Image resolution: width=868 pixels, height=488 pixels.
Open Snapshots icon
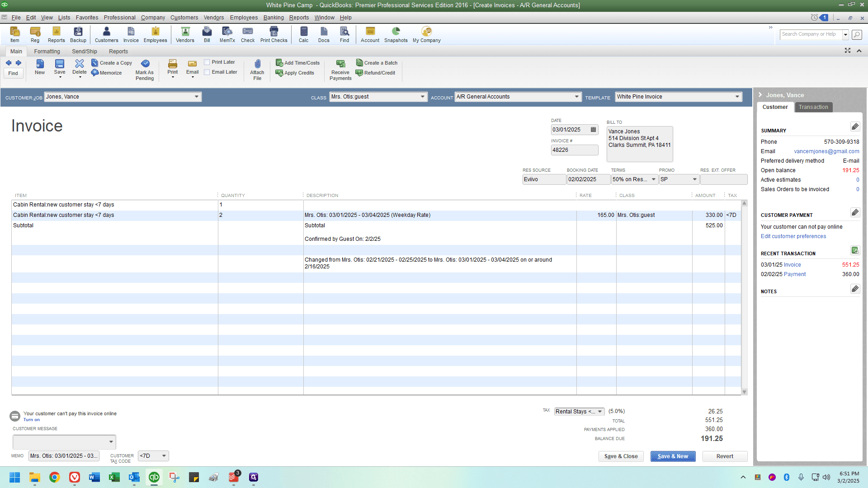pos(396,34)
